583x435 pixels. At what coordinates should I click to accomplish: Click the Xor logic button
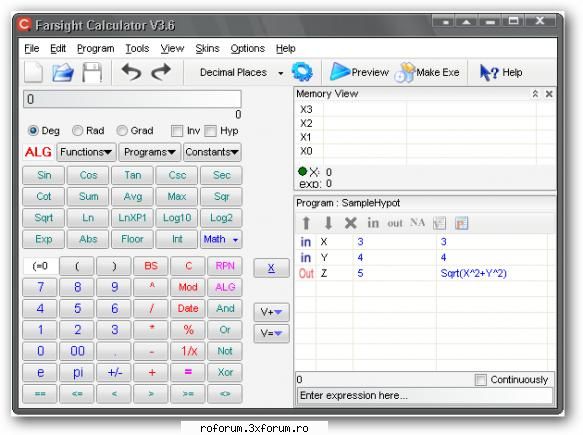tap(225, 372)
